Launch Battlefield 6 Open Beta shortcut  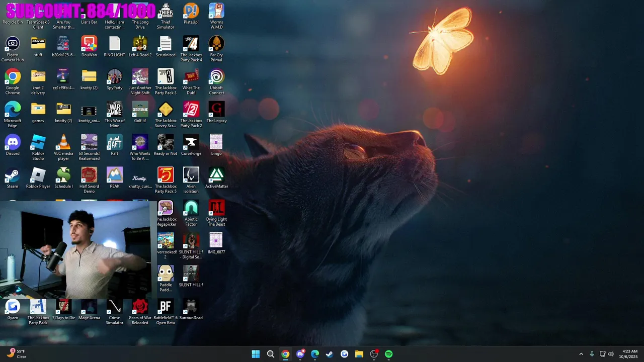click(166, 312)
